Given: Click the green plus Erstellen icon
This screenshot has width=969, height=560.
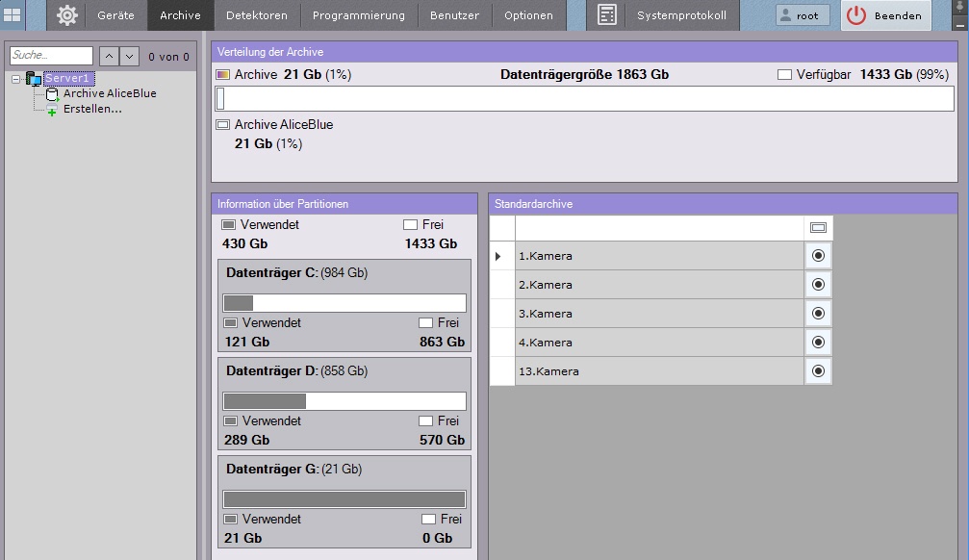Looking at the screenshot, I should [x=52, y=111].
